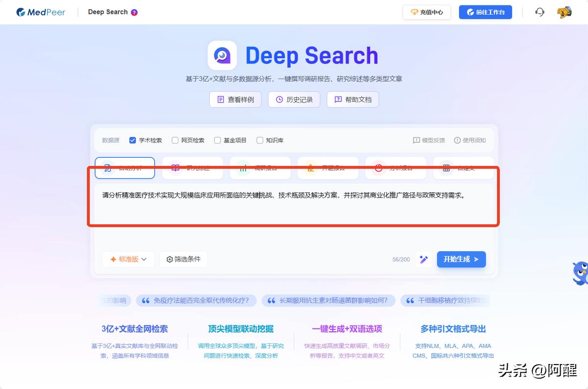Click the Deep Search header title text
This screenshot has height=389, width=588.
(x=108, y=12)
